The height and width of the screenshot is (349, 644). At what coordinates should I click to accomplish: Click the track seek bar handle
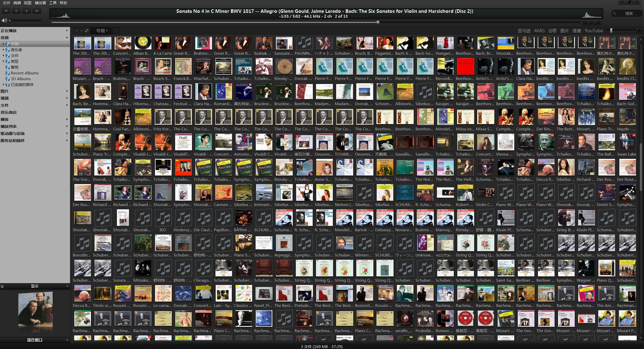(x=378, y=22)
